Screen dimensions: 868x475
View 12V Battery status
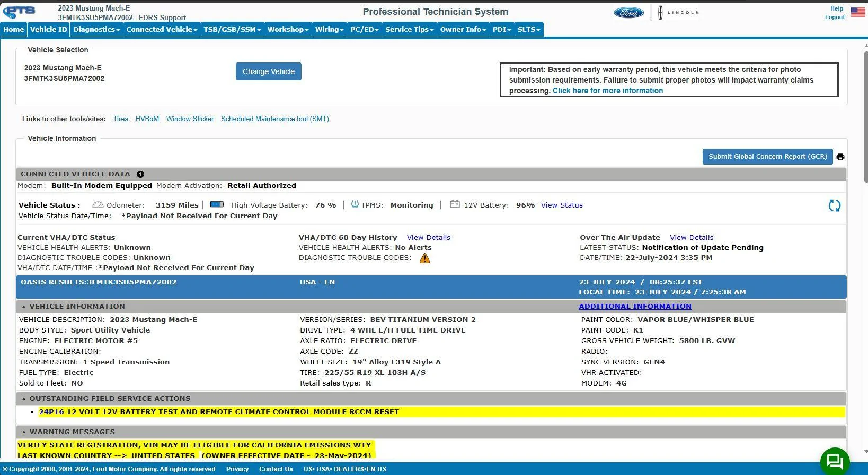point(562,205)
